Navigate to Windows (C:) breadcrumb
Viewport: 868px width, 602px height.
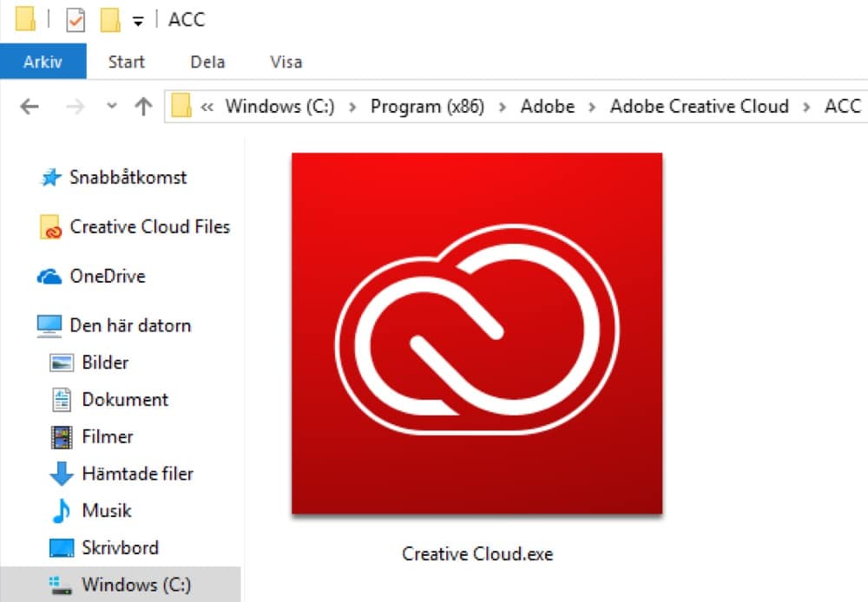point(279,106)
